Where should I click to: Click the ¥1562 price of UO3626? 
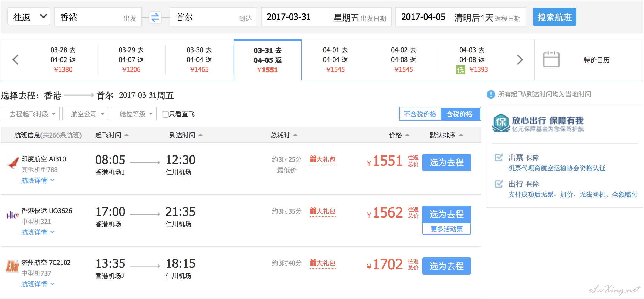385,213
